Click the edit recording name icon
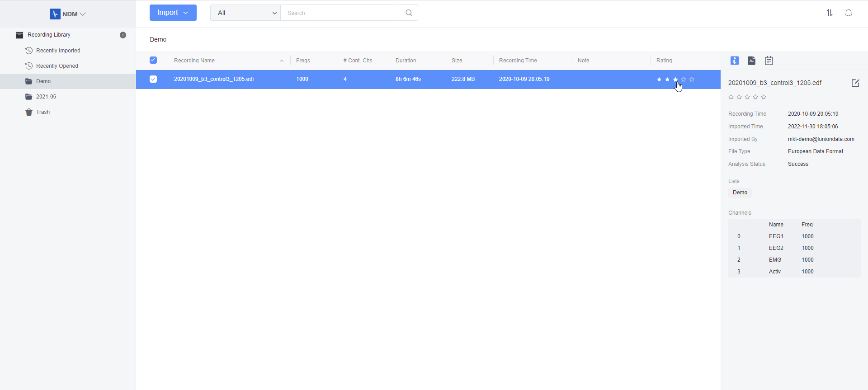The height and width of the screenshot is (390, 868). click(x=855, y=83)
